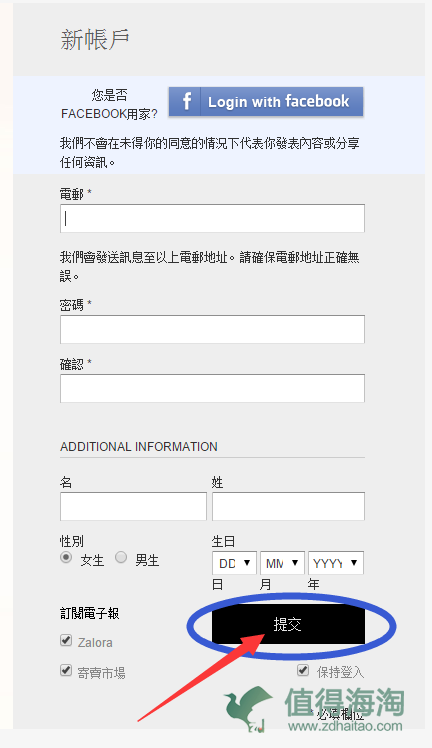Open the MM month dropdown
Image resolution: width=432 pixels, height=748 pixels.
[282, 563]
